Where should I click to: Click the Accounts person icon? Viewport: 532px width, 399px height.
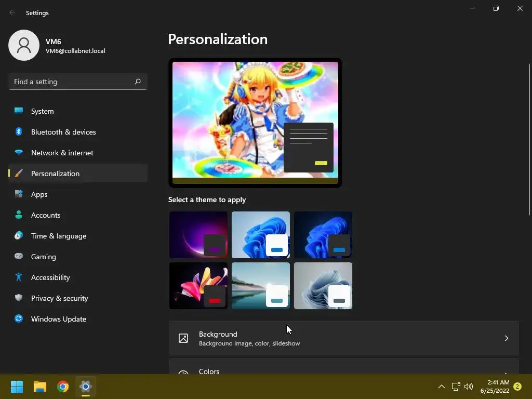(19, 215)
